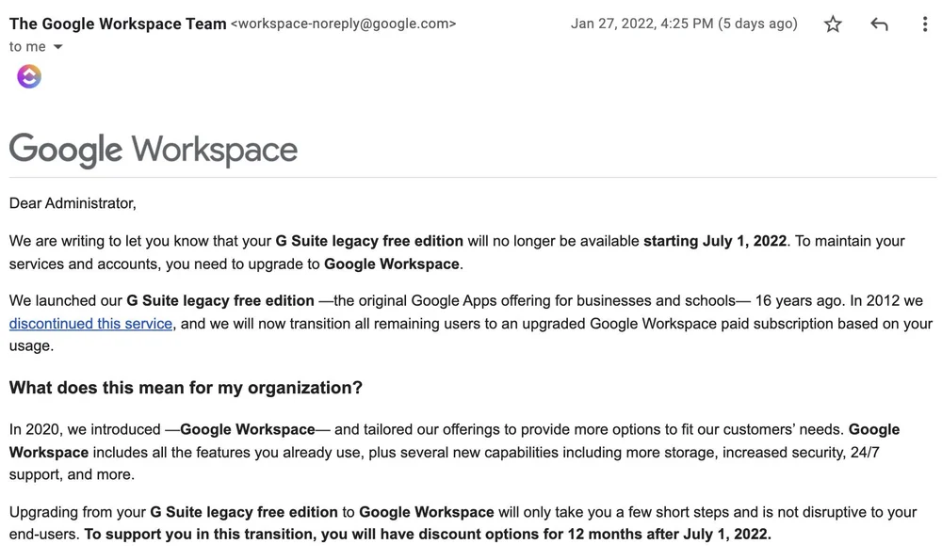Click the text '16 years ago'
Viewport: 942px width, 560px height.
click(x=800, y=301)
